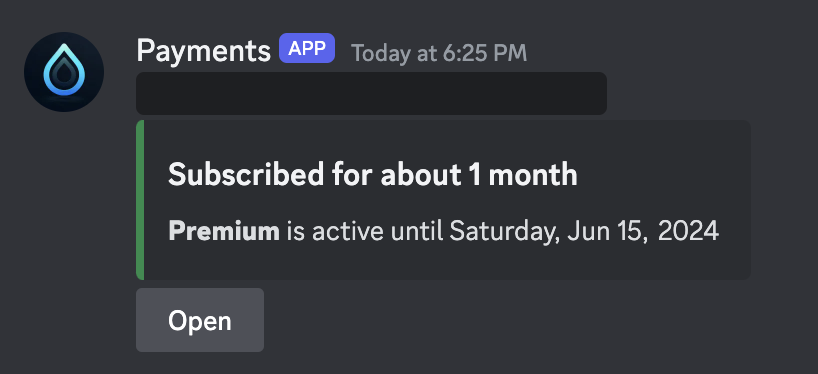This screenshot has height=374, width=818.
Task: Click the word about in the embed title
Action: point(421,175)
